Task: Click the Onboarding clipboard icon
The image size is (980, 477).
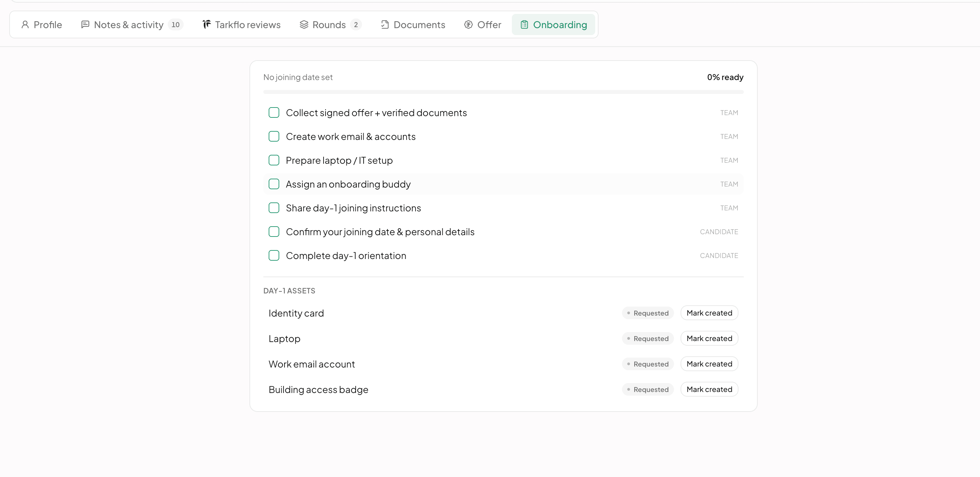Action: [524, 25]
